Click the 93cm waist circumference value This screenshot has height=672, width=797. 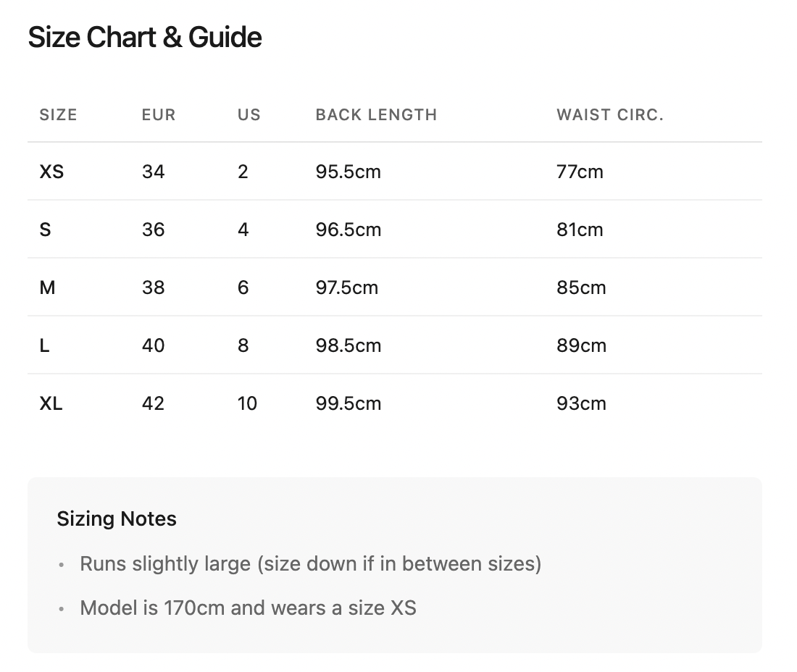coord(581,403)
